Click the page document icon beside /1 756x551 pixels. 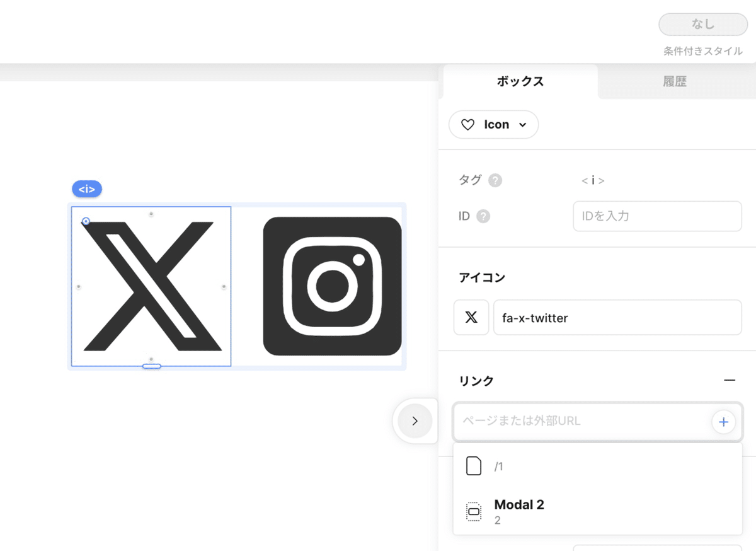pyautogui.click(x=474, y=467)
